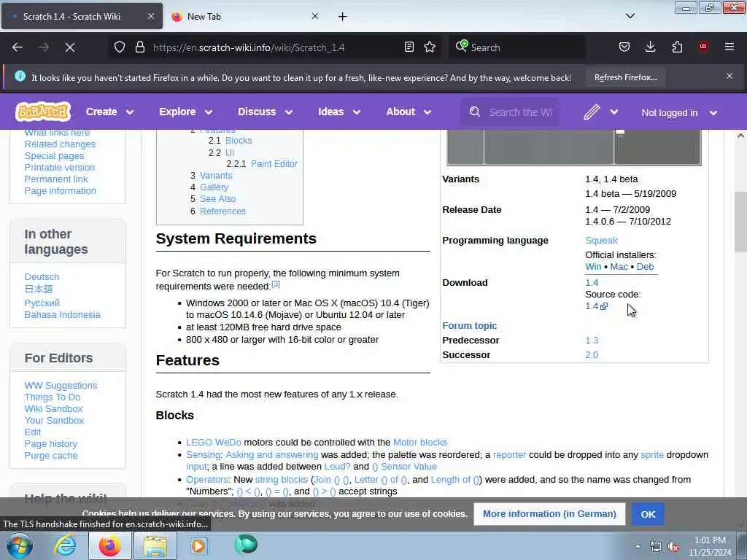Open the LEGO WeDo link
The height and width of the screenshot is (560, 747).
click(x=214, y=443)
